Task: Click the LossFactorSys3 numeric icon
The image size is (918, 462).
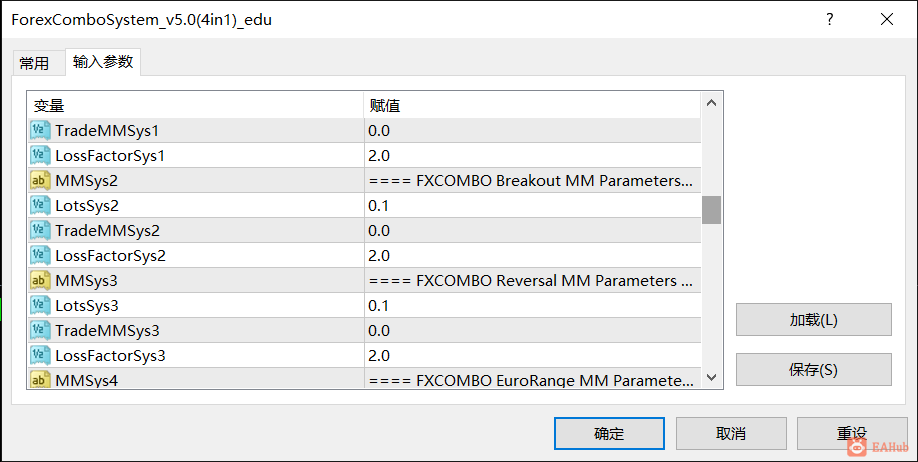Action: coord(40,355)
